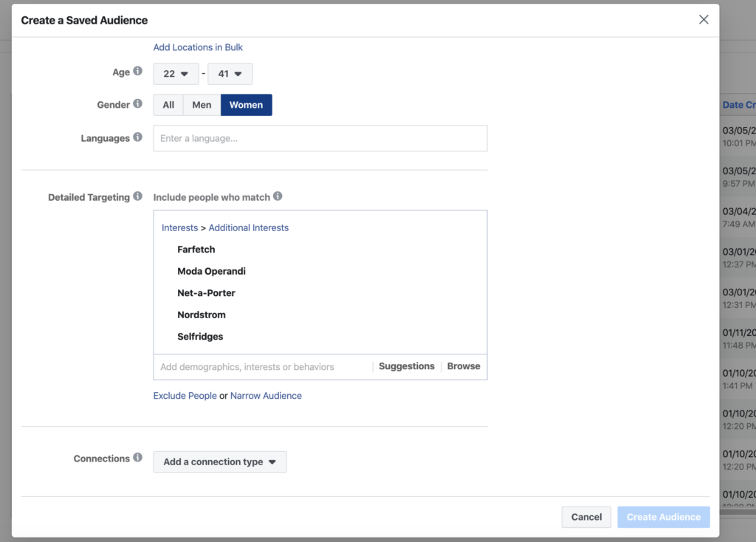Open the Suggestions tab in detailed targeting
The image size is (756, 542).
pos(407,366)
